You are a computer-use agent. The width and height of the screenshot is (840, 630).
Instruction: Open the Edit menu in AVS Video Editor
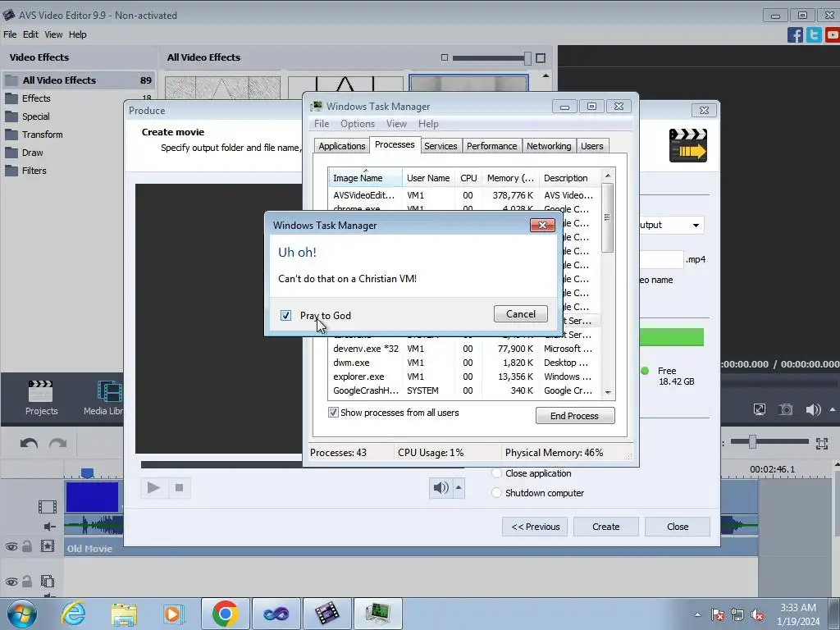[30, 34]
